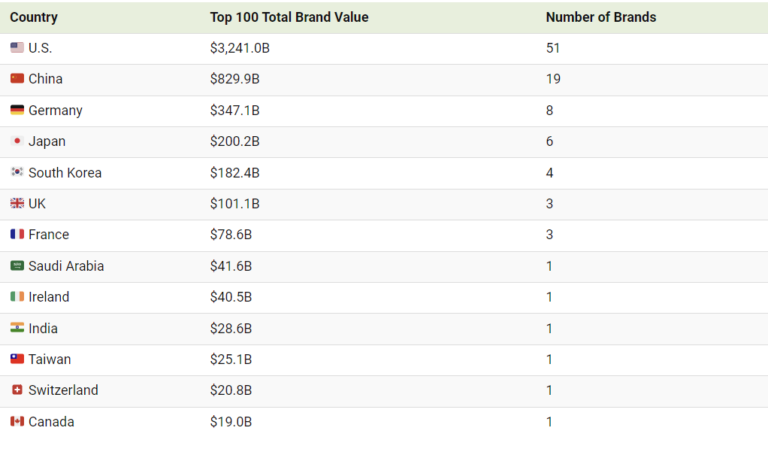Click the U.S. flag icon
Image resolution: width=768 pixels, height=449 pixels.
click(x=17, y=47)
